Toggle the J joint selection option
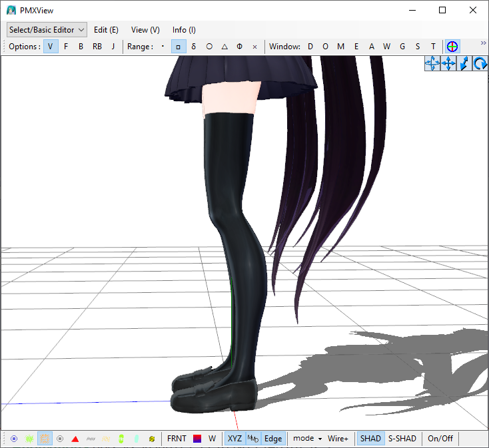 click(x=113, y=47)
